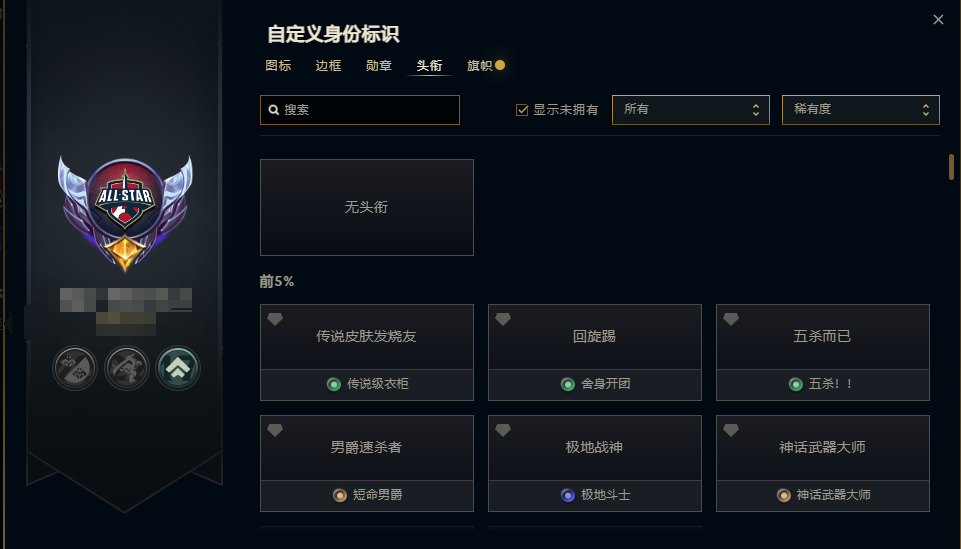The width and height of the screenshot is (961, 549).
Task: Choose the 回旋踢 title card
Action: pos(594,337)
